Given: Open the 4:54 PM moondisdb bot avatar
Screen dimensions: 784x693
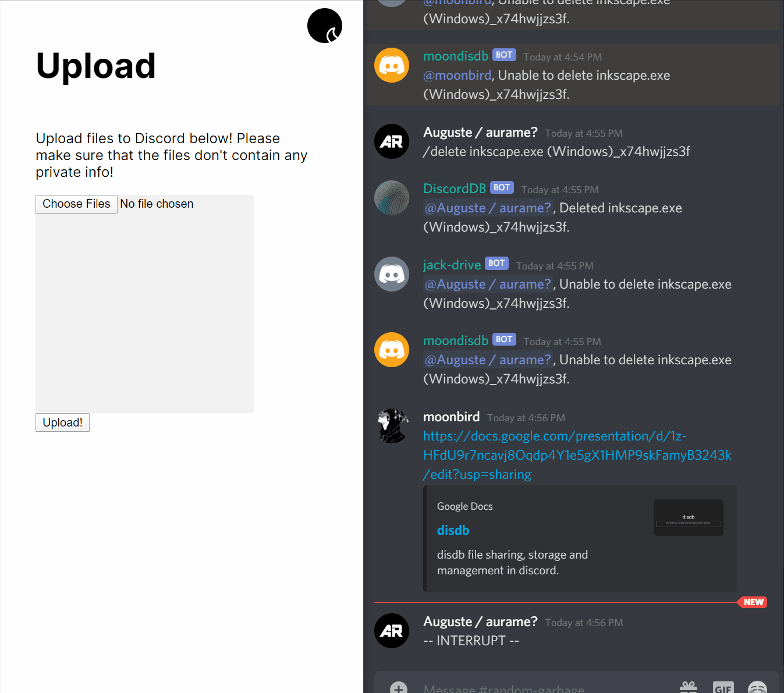Looking at the screenshot, I should pos(392,65).
